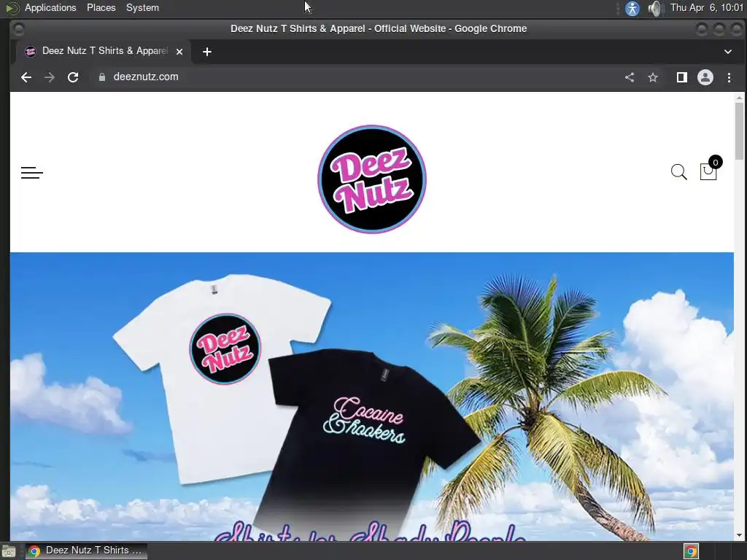Open the clock showing Thu Apr 6

coord(706,7)
